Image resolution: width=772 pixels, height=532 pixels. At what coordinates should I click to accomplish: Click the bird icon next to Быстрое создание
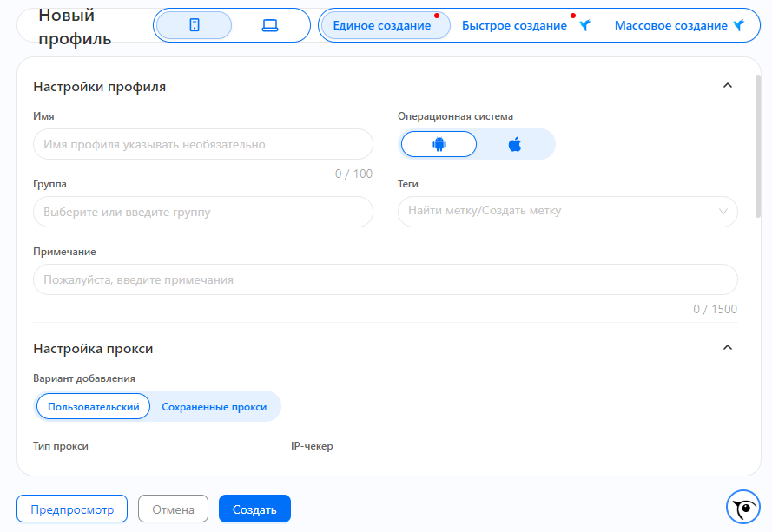pos(585,25)
